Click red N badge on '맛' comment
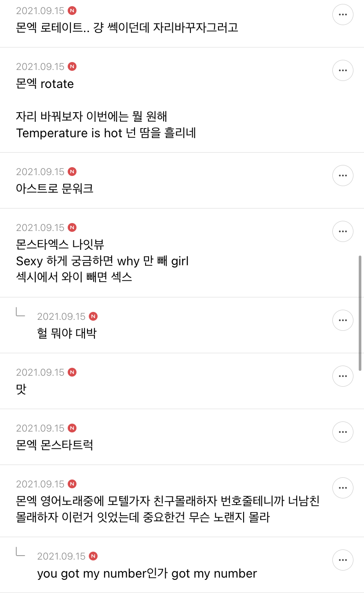Viewport: 364px width, 593px height. (73, 372)
